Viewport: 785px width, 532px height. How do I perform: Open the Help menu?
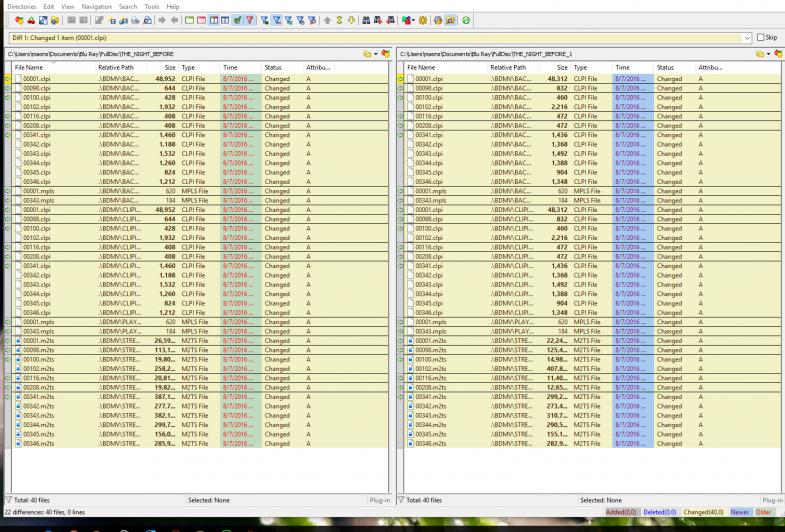173,7
